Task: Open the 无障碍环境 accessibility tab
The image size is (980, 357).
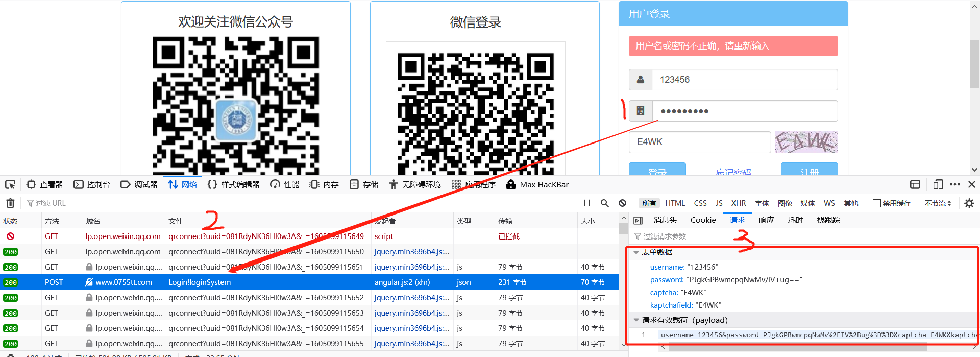Action: coord(414,185)
